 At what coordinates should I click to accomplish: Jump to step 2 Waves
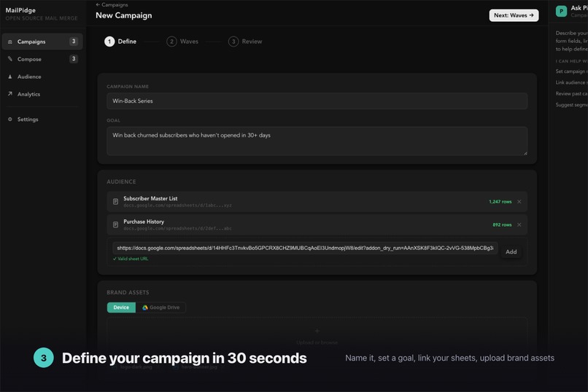click(x=182, y=42)
